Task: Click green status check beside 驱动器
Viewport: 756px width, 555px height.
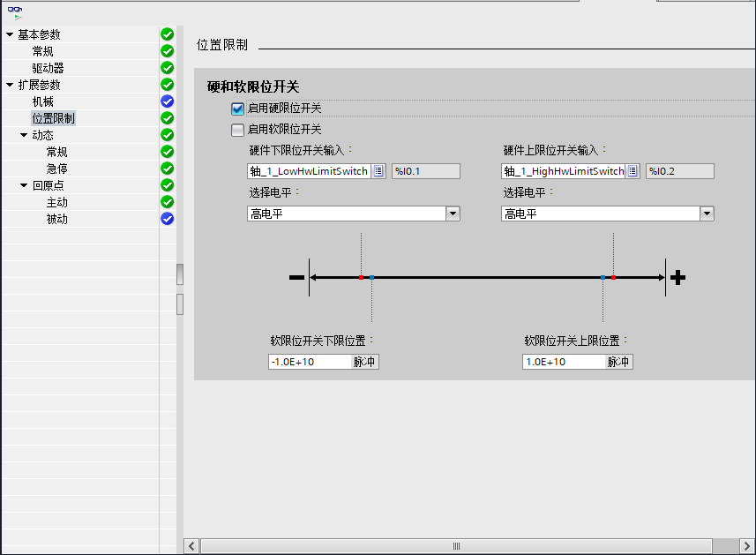Action: click(167, 68)
